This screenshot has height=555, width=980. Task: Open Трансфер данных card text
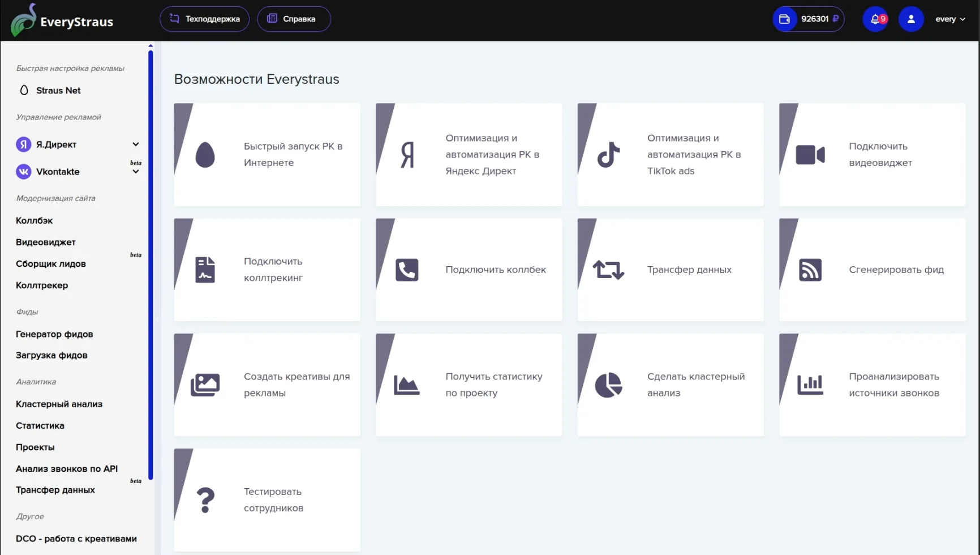tap(689, 270)
